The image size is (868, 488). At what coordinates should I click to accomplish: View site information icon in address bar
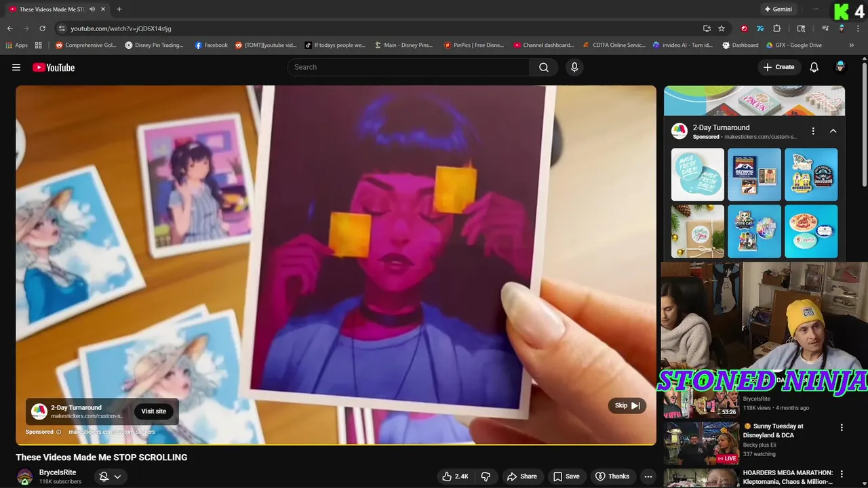62,28
